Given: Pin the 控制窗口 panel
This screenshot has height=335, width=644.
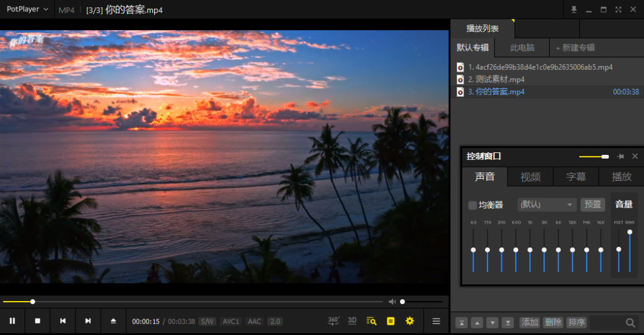Looking at the screenshot, I should click(621, 156).
